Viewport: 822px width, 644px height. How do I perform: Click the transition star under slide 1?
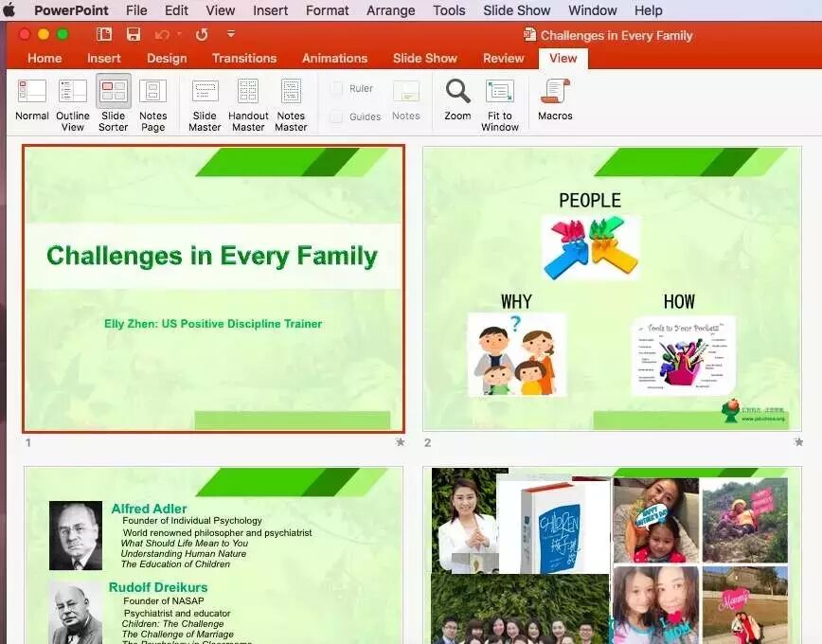[x=400, y=442]
